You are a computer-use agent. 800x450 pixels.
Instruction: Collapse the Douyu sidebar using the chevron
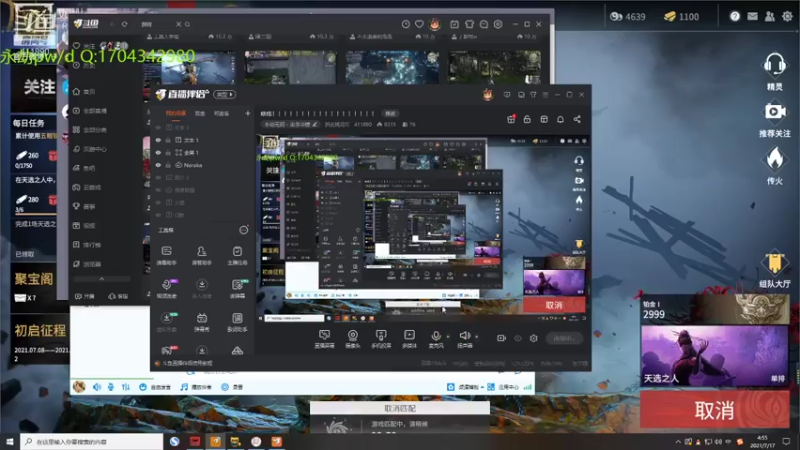102,279
